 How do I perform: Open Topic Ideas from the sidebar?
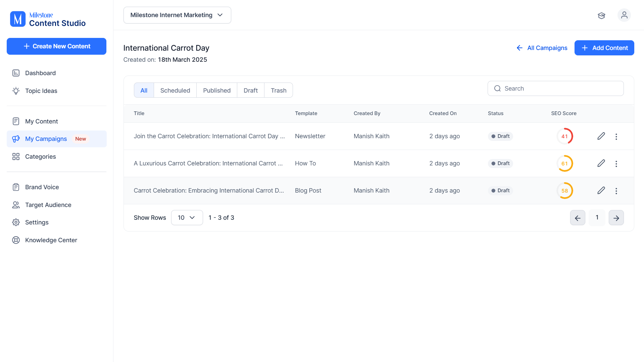(x=56, y=91)
